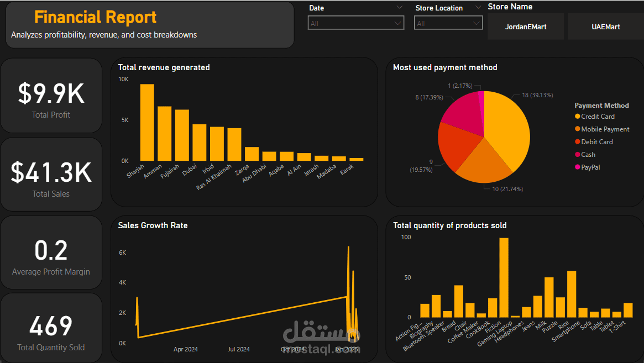Click the Debit Card legend swatch

578,141
